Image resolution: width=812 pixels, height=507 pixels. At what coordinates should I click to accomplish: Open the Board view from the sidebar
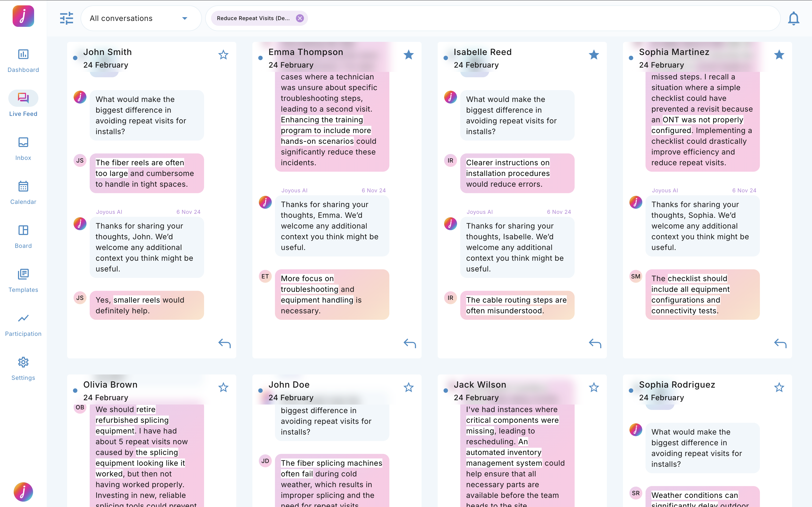click(x=23, y=237)
